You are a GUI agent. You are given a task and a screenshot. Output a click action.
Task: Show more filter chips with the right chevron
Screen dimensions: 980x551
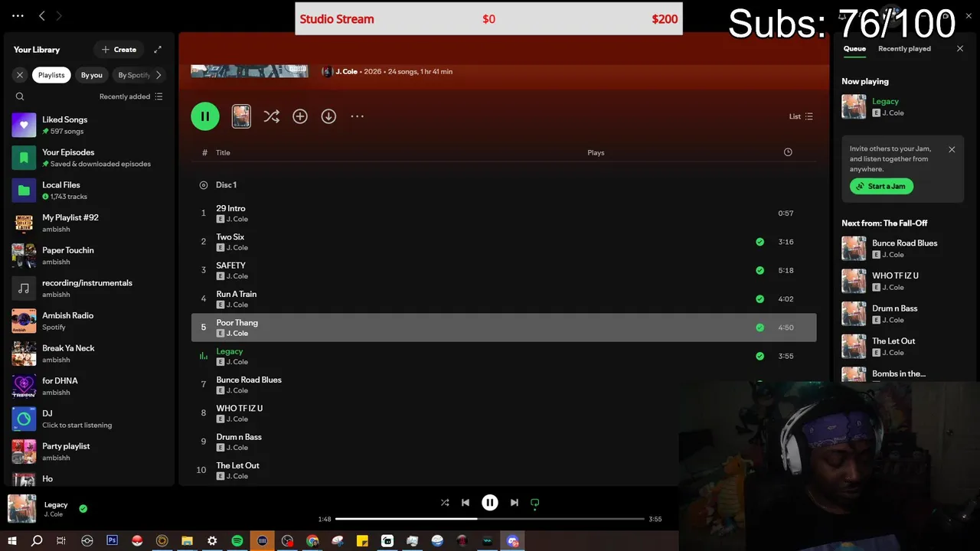(158, 75)
